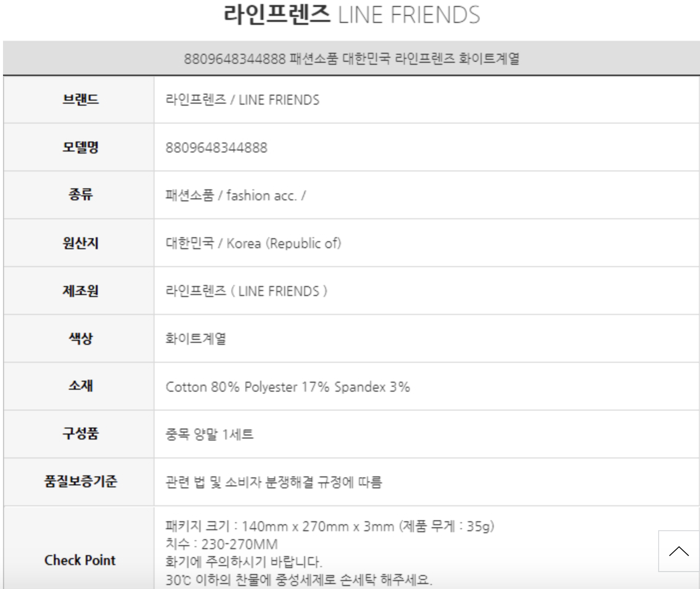Select the 구성품 row label
The width and height of the screenshot is (700, 589).
click(80, 434)
